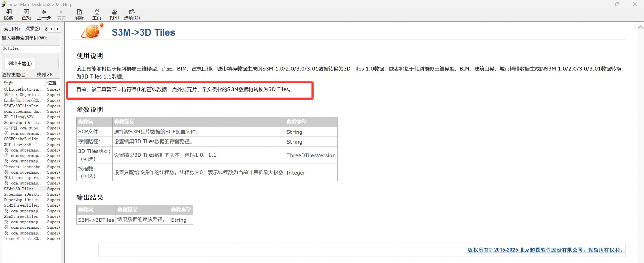This screenshot has width=644, height=263.
Task: Switch to the 搜索(S) tab
Action: pos(33,29)
